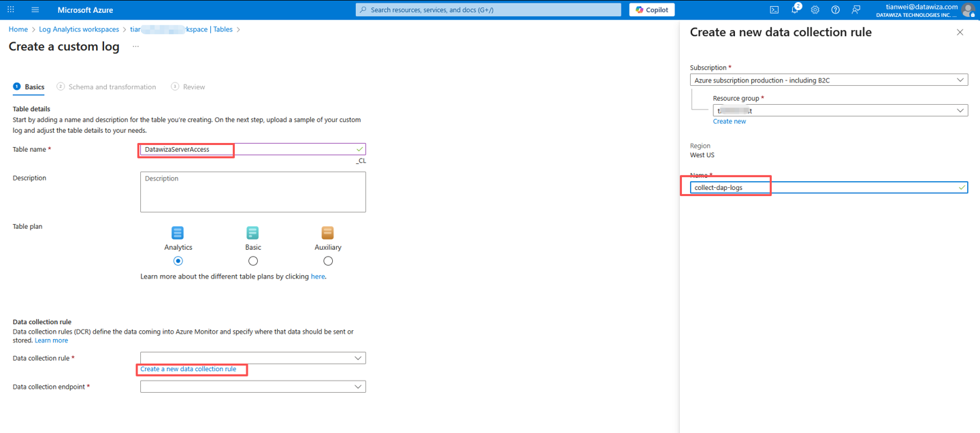This screenshot has height=433, width=980.
Task: Open the Data collection endpoint dropdown
Action: (x=252, y=387)
